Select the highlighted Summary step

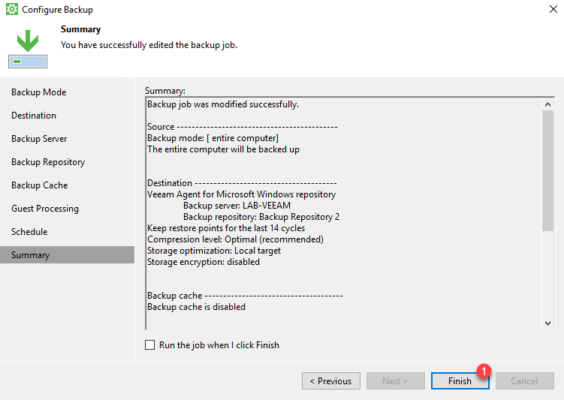(x=67, y=255)
